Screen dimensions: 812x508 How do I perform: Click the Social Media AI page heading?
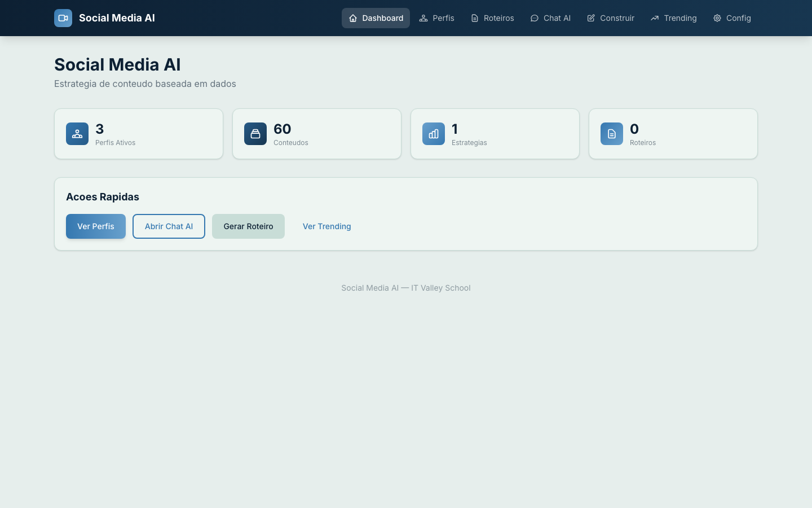[x=117, y=64]
